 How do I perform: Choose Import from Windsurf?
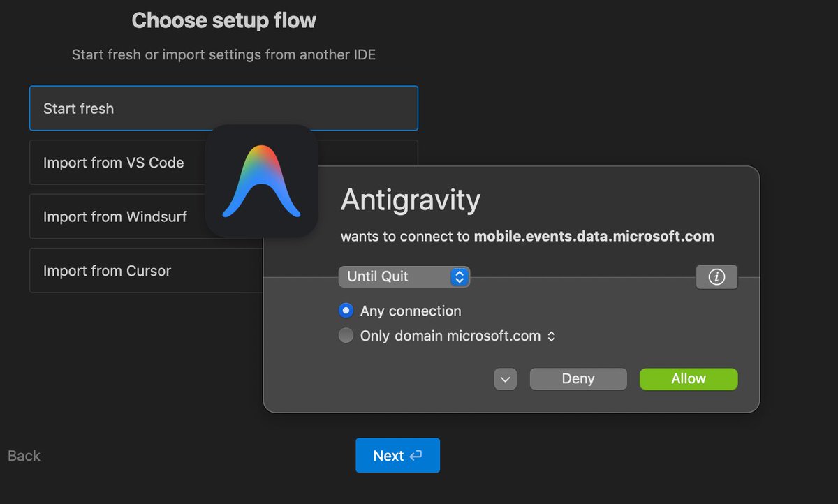click(x=117, y=216)
